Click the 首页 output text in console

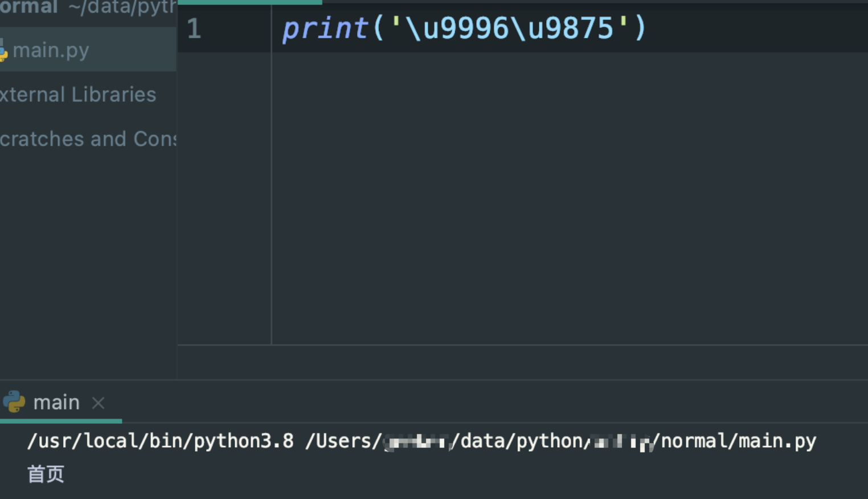(46, 474)
